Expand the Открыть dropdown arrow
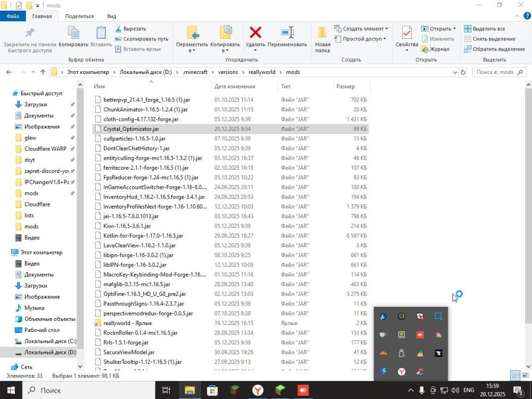Screen dimensions: 532x399 click(455, 29)
